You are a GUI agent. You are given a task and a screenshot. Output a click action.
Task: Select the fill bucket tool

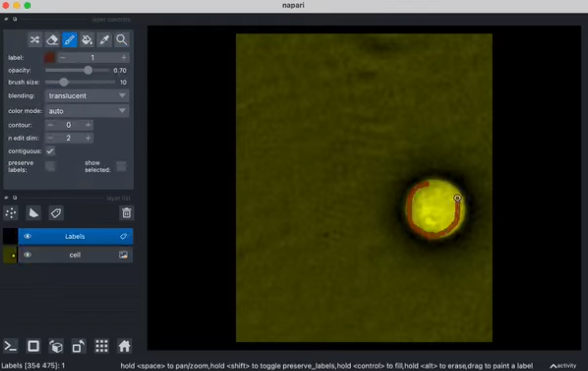[x=87, y=40]
